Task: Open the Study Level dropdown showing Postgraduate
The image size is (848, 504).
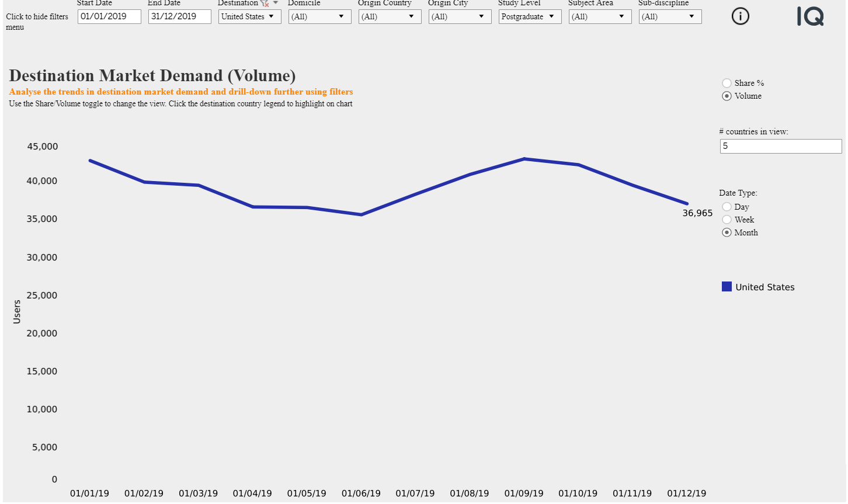Action: pos(530,16)
